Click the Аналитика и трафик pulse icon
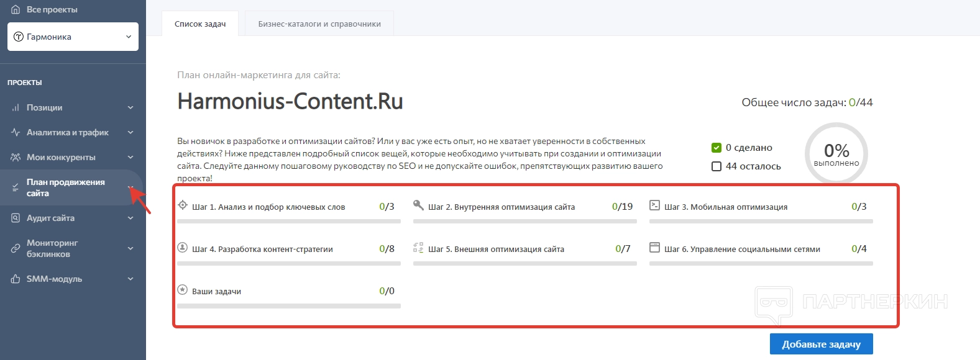This screenshot has height=360, width=980. [16, 132]
